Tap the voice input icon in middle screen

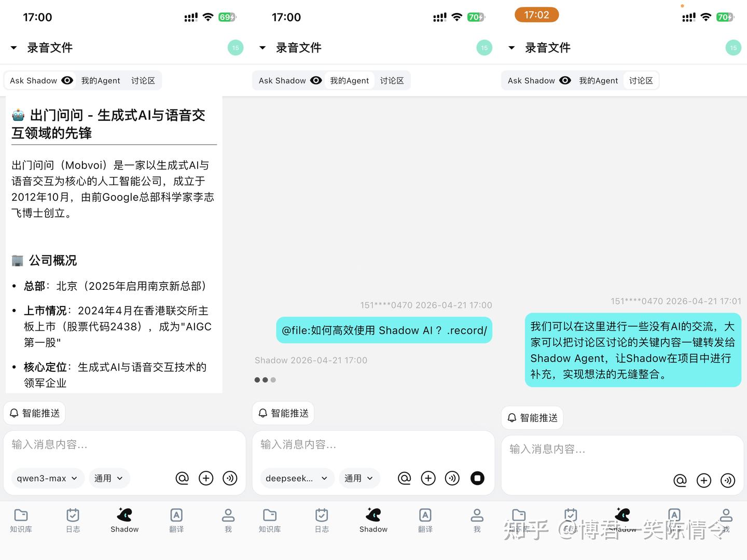coord(452,478)
